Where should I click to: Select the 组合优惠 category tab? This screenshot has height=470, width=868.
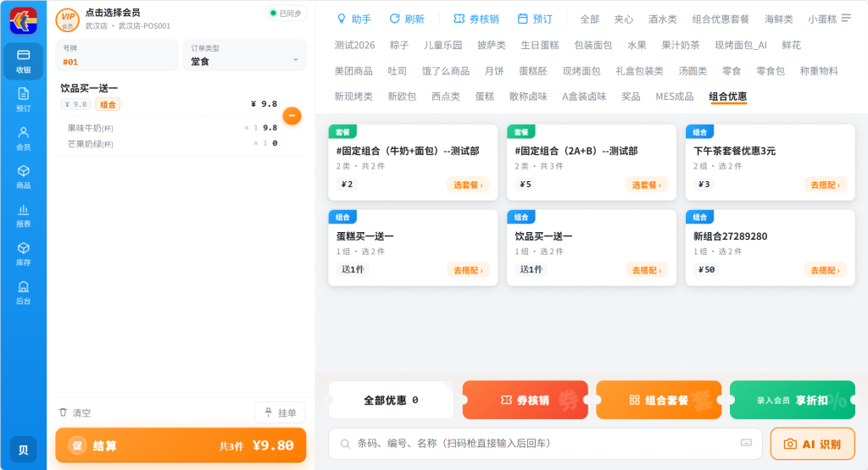tap(728, 97)
